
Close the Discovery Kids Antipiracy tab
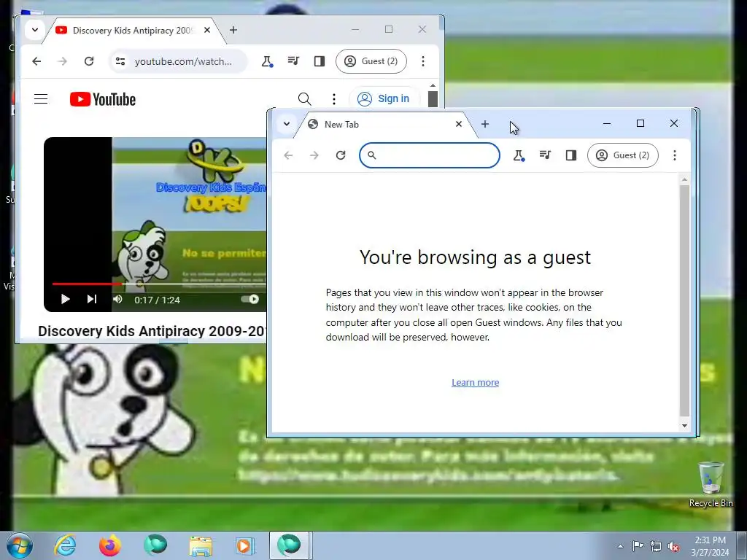[207, 30]
